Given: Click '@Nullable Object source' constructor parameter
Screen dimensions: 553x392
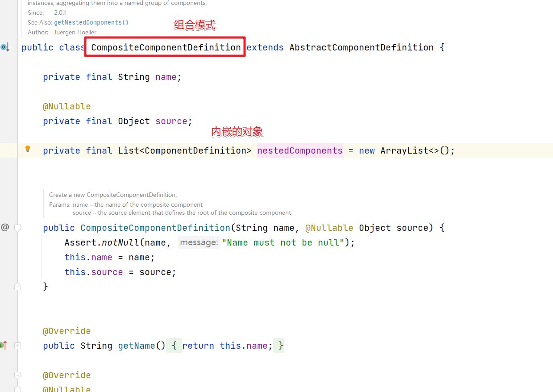Looking at the screenshot, I should 366,228.
